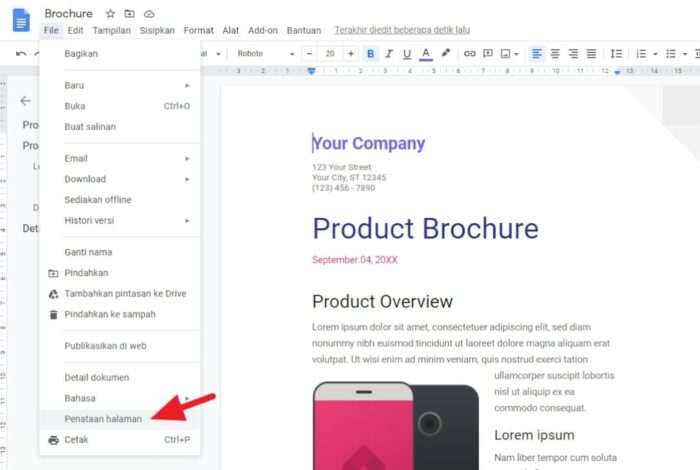The width and height of the screenshot is (700, 470).
Task: Expand numbered list dropdown arrow
Action: point(655,54)
